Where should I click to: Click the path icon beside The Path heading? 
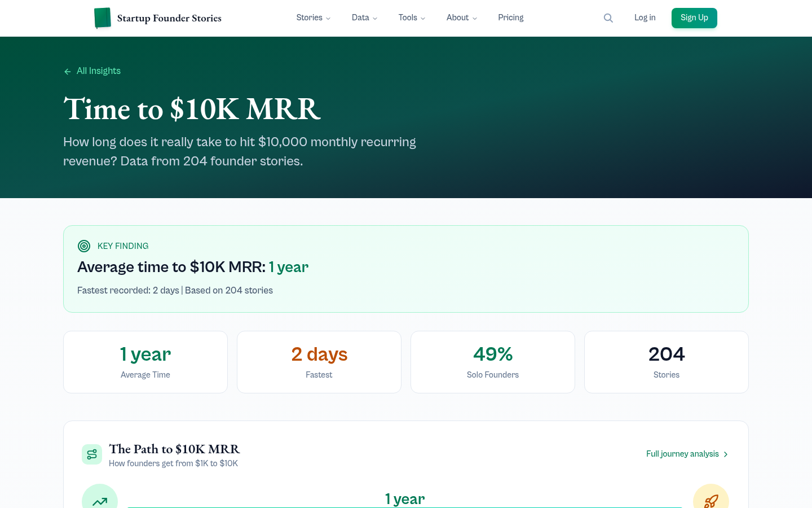92,454
